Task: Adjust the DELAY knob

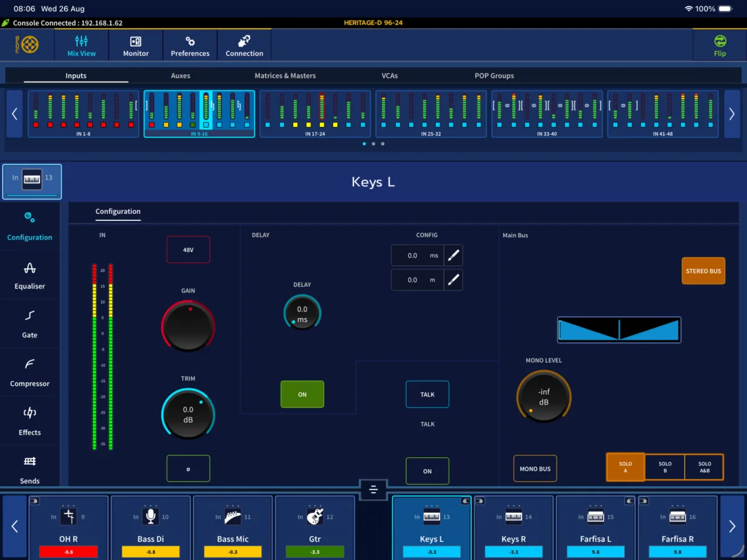Action: click(302, 312)
